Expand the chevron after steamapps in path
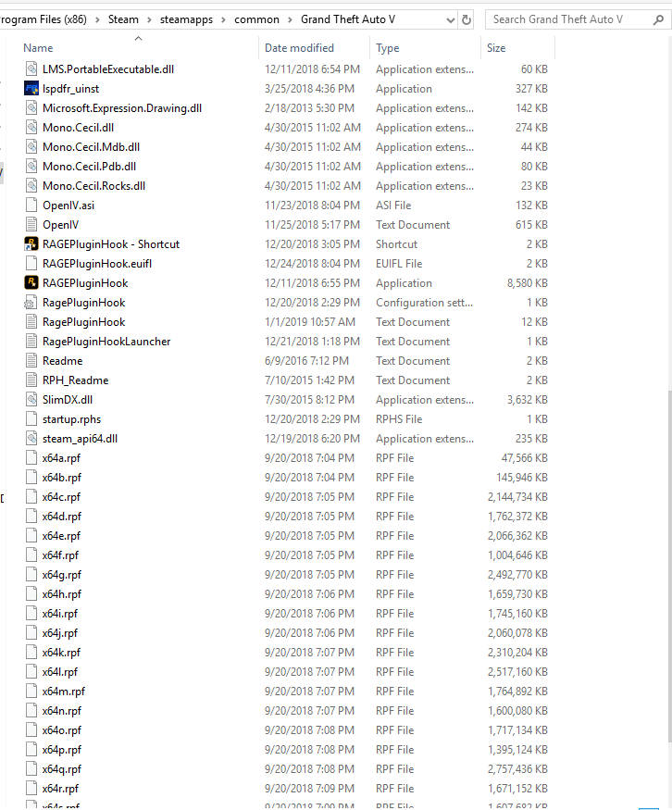The width and height of the screenshot is (672, 810). 224,19
